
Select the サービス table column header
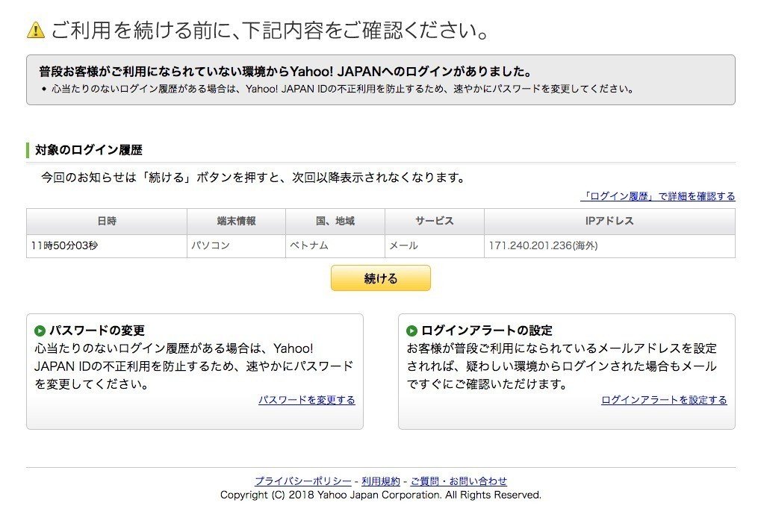434,221
